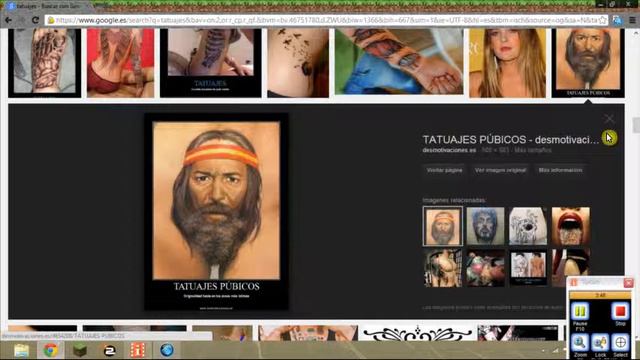Open the desmotivaciones.es source link

click(x=449, y=150)
